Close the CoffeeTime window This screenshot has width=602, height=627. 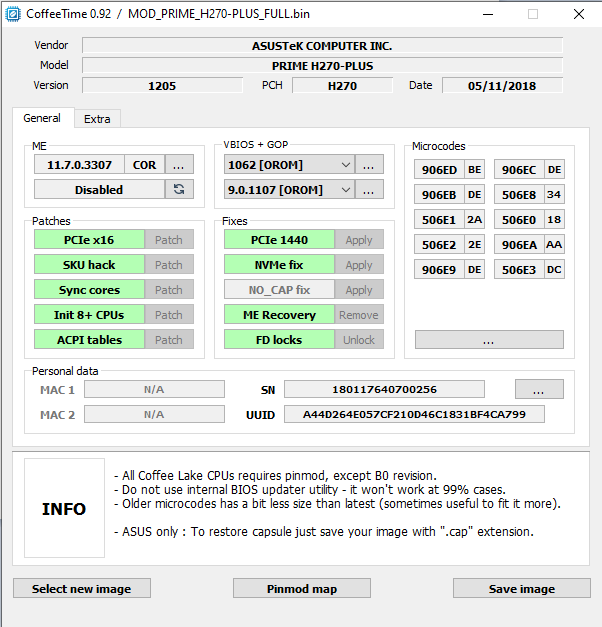[x=579, y=14]
